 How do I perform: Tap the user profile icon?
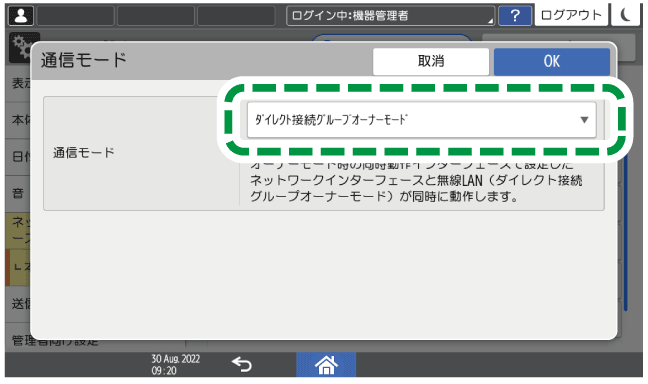(x=21, y=16)
